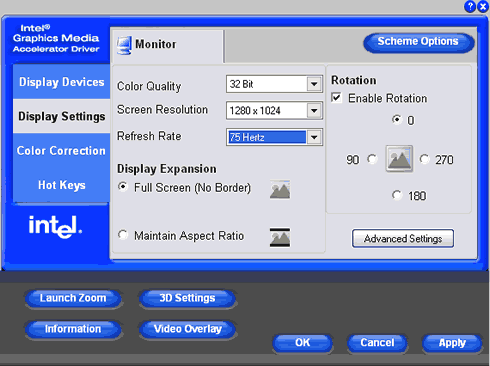Click the Display Expansion heading
This screenshot has height=366, width=490.
tap(166, 169)
